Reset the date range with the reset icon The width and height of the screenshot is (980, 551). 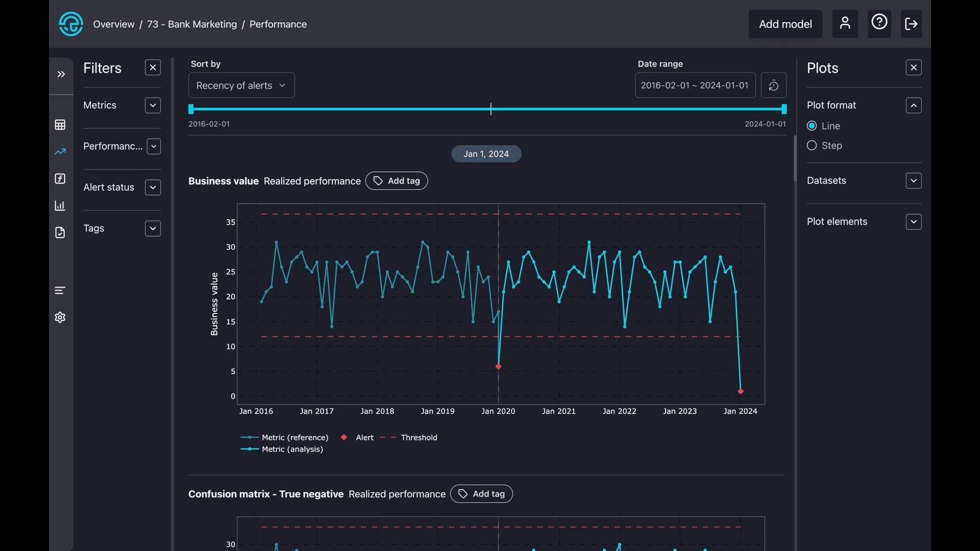773,85
